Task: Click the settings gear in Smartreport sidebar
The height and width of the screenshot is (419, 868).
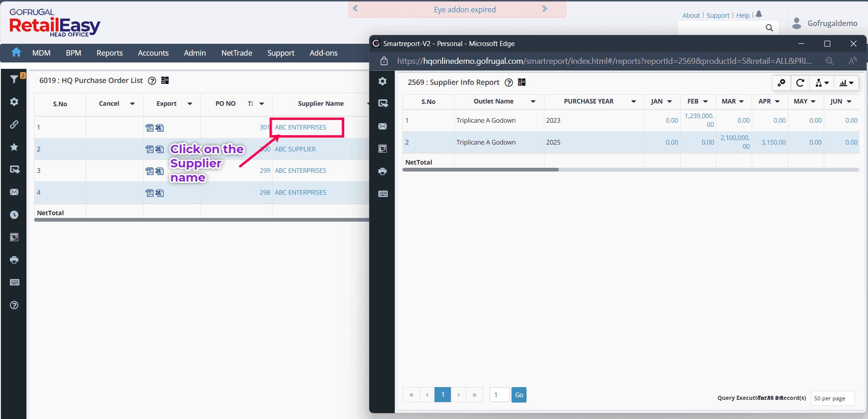Action: pos(382,81)
